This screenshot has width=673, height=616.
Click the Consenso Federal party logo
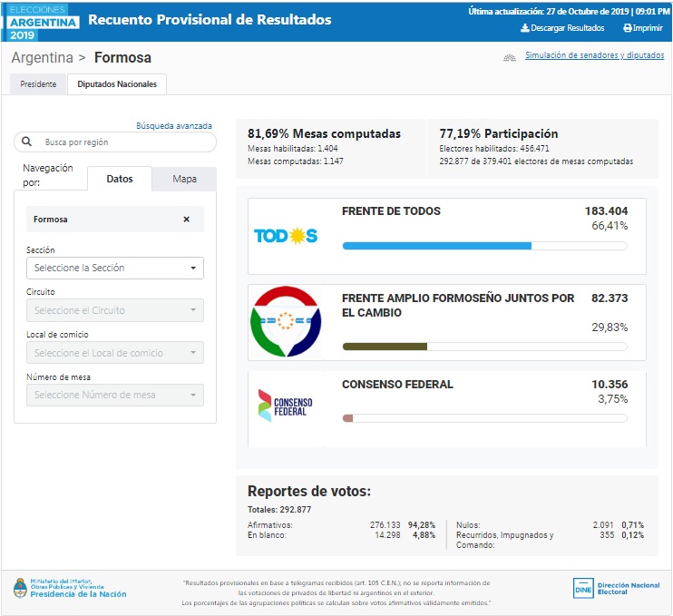286,406
